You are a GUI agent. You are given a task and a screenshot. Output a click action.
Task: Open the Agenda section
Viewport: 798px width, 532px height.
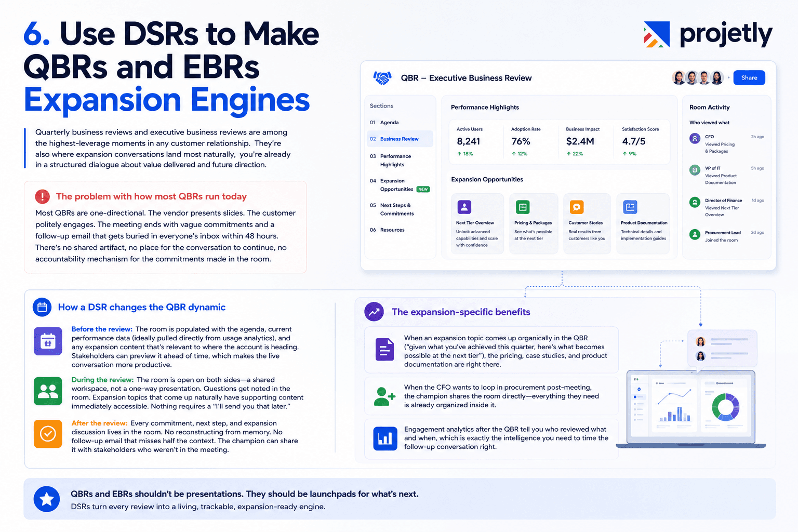[x=390, y=123]
